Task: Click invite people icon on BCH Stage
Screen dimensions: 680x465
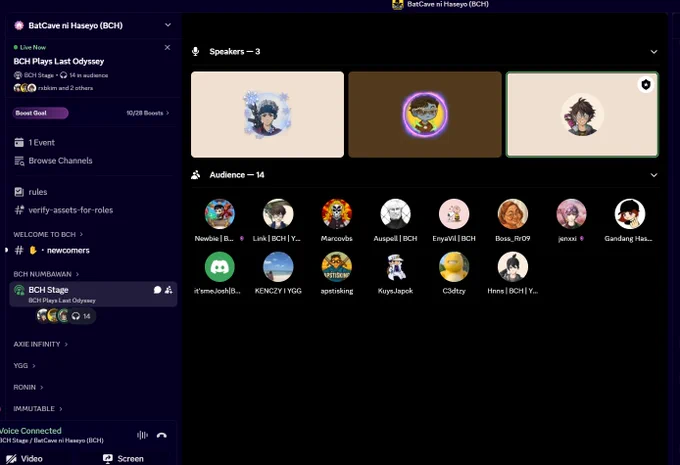Action: pyautogui.click(x=169, y=290)
